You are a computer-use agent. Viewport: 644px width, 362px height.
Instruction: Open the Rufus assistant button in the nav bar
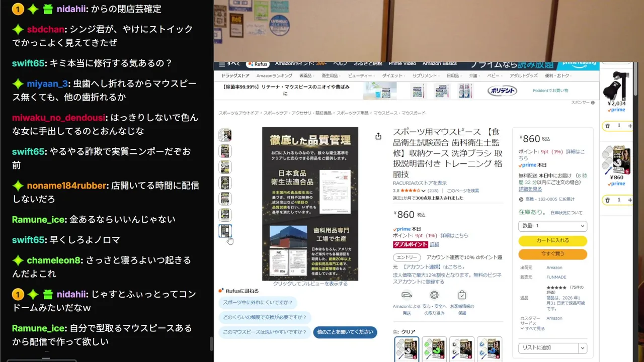point(257,64)
